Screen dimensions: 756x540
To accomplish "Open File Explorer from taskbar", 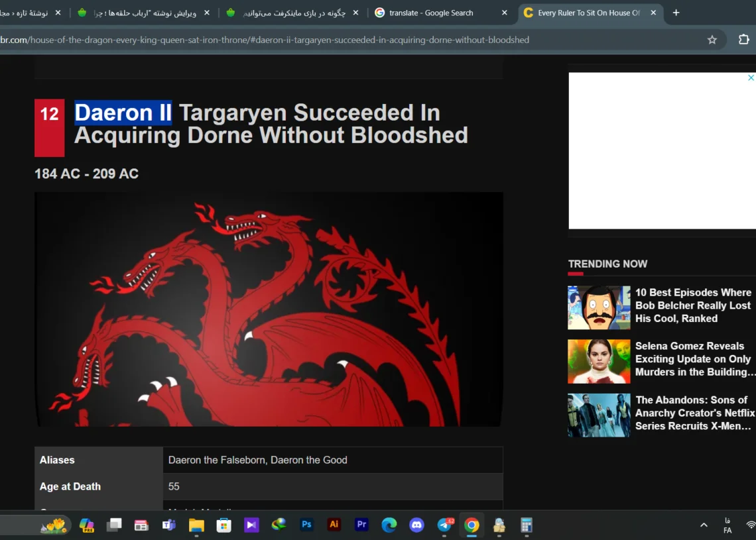I will coord(196,525).
